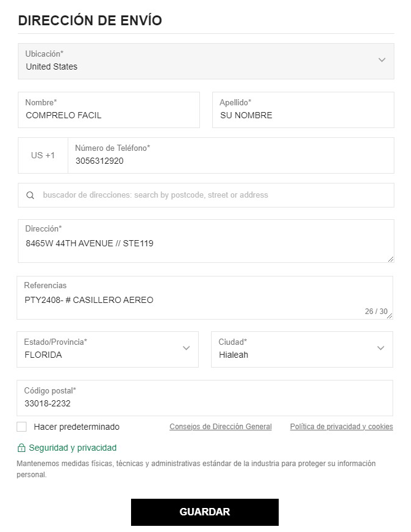Check the Hacer predeterminado checkbox
The height and width of the screenshot is (532, 411).
tap(22, 427)
